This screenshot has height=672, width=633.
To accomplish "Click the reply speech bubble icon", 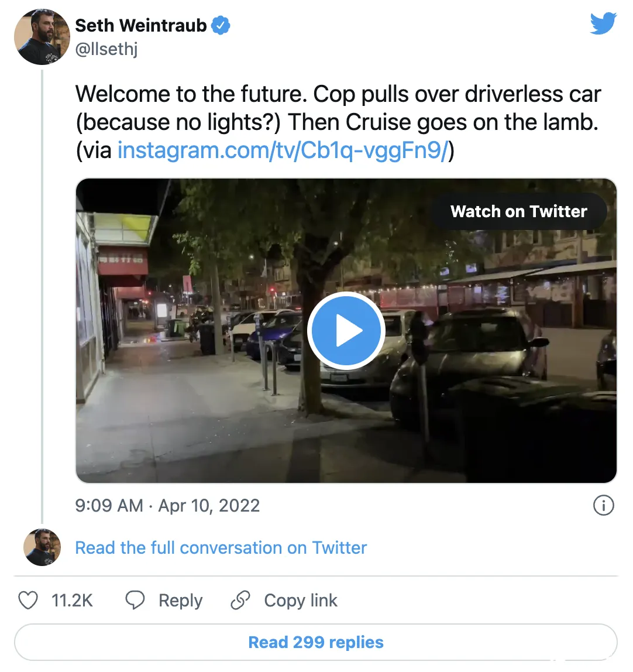I will pyautogui.click(x=135, y=601).
